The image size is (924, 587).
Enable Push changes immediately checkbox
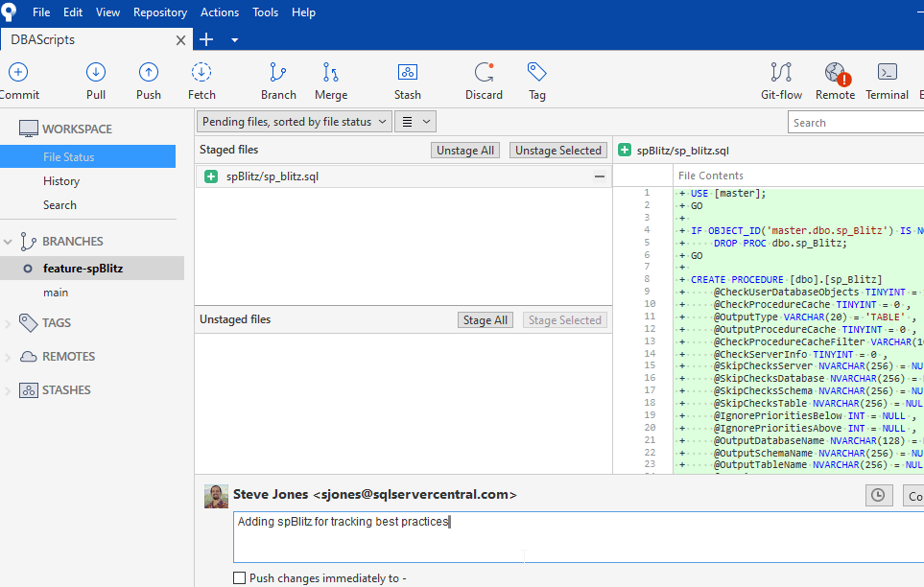click(240, 578)
